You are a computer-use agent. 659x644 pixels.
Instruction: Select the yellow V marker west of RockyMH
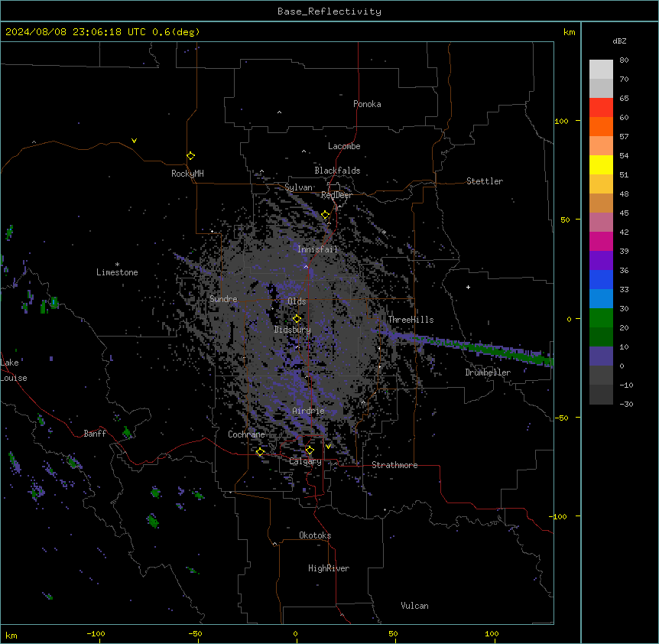134,141
